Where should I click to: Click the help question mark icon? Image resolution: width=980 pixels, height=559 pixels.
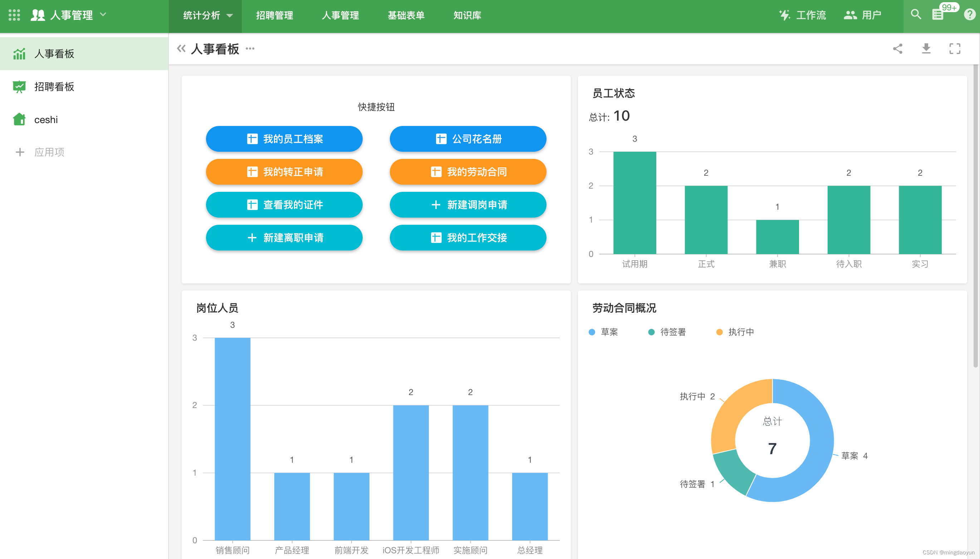pos(969,15)
